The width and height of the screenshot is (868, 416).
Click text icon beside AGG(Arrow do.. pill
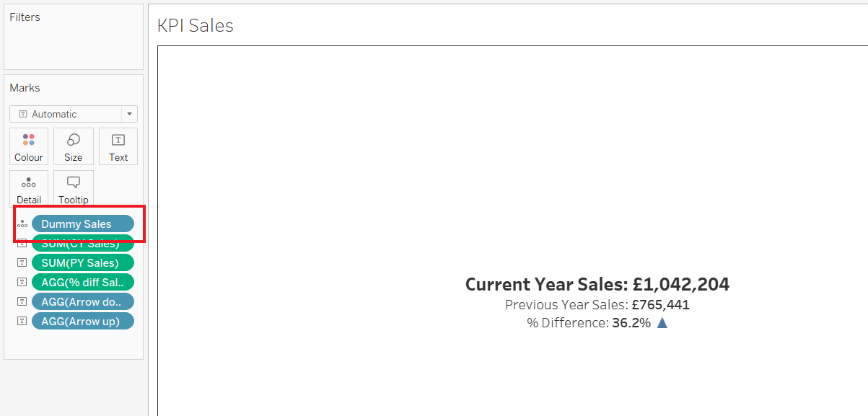coord(22,301)
